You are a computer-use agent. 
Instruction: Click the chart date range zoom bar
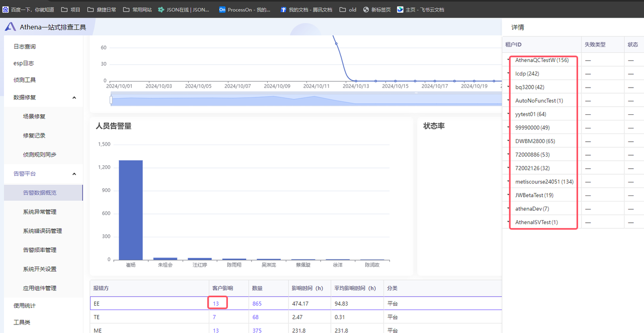(x=306, y=99)
